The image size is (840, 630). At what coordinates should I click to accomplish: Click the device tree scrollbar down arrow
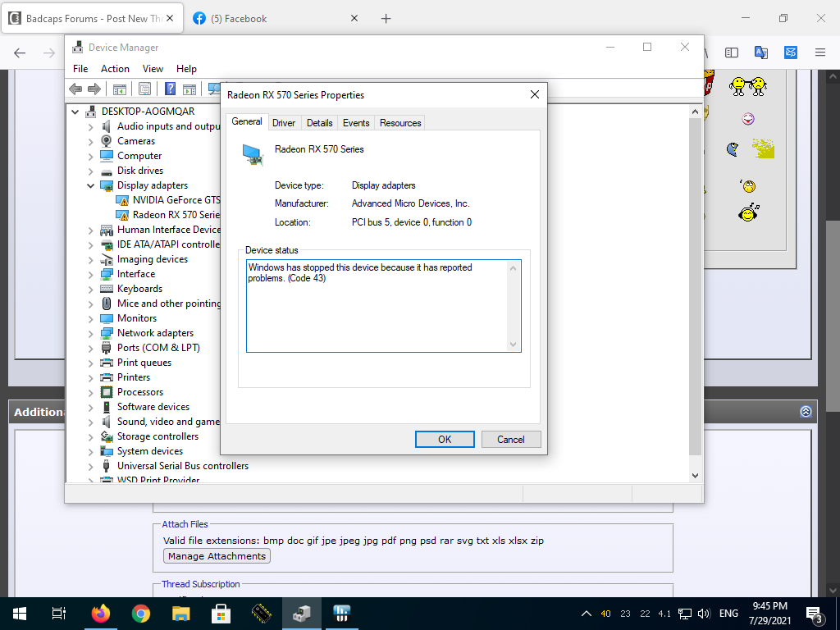pyautogui.click(x=695, y=475)
